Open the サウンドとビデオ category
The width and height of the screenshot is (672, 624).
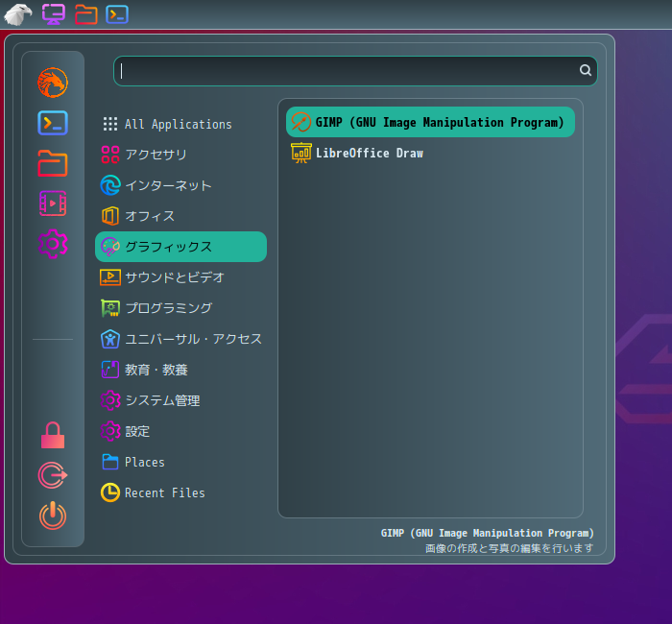coord(180,277)
